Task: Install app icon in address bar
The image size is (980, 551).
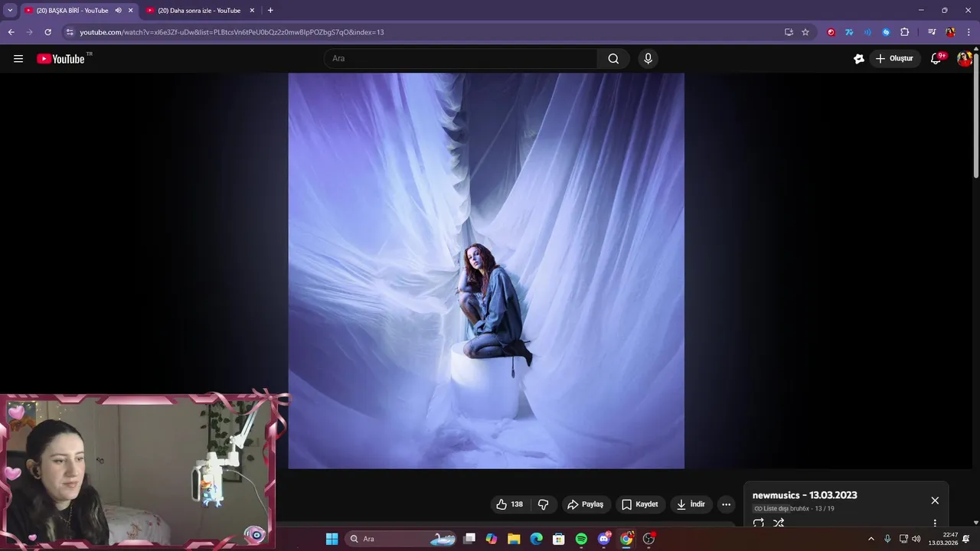Action: (x=789, y=32)
